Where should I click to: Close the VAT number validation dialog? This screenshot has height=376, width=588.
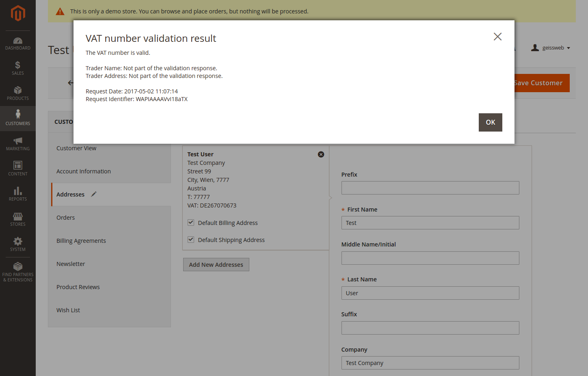point(497,37)
